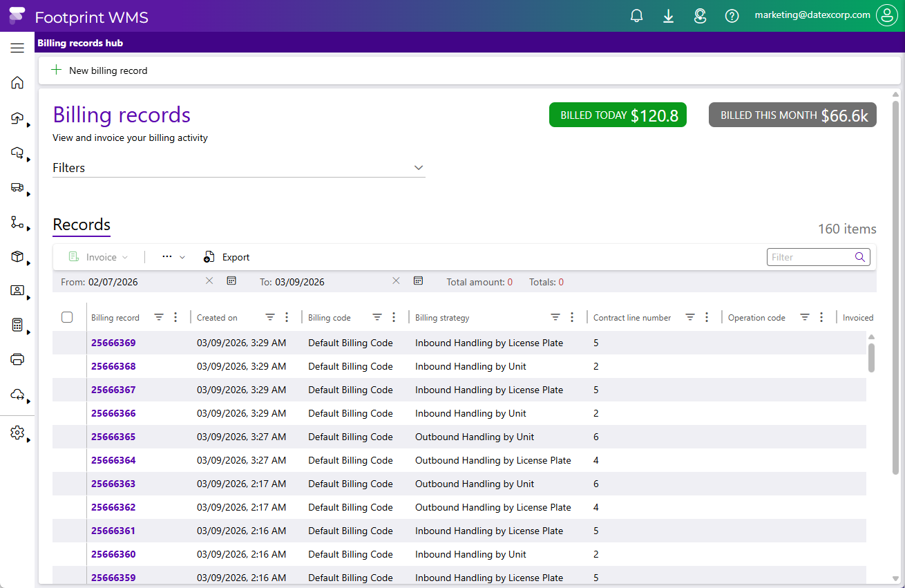Viewport: 905px width, 588px height.
Task: Click the download arrow icon in header
Action: (668, 16)
